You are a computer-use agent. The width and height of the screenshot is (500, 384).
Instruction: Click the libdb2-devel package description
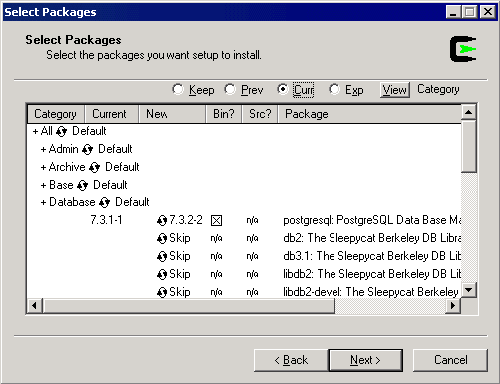371,292
